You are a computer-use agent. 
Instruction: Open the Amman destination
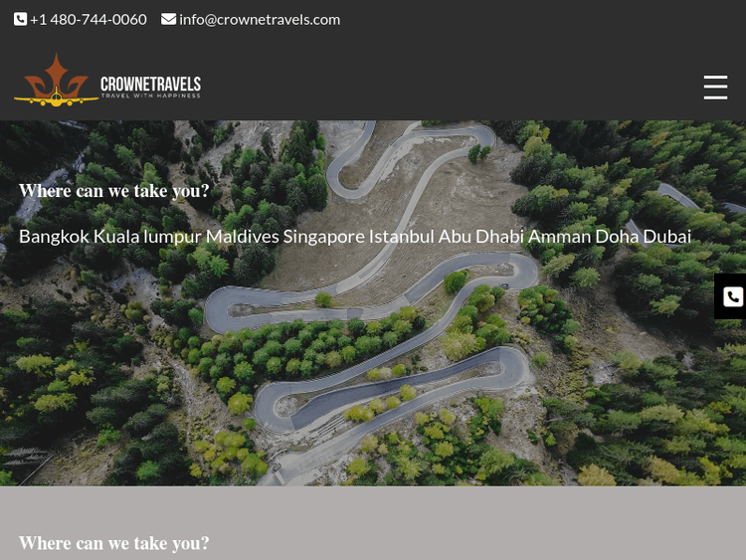tap(559, 237)
